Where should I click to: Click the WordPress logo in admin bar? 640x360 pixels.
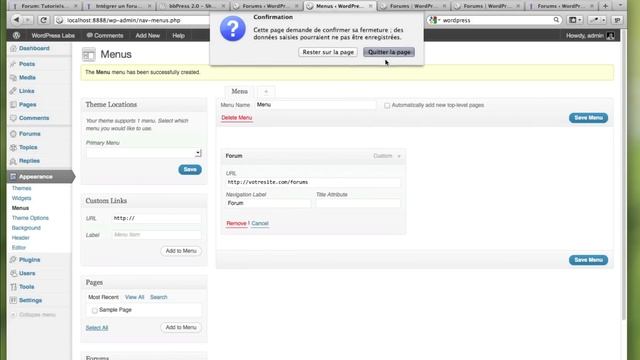point(16,36)
